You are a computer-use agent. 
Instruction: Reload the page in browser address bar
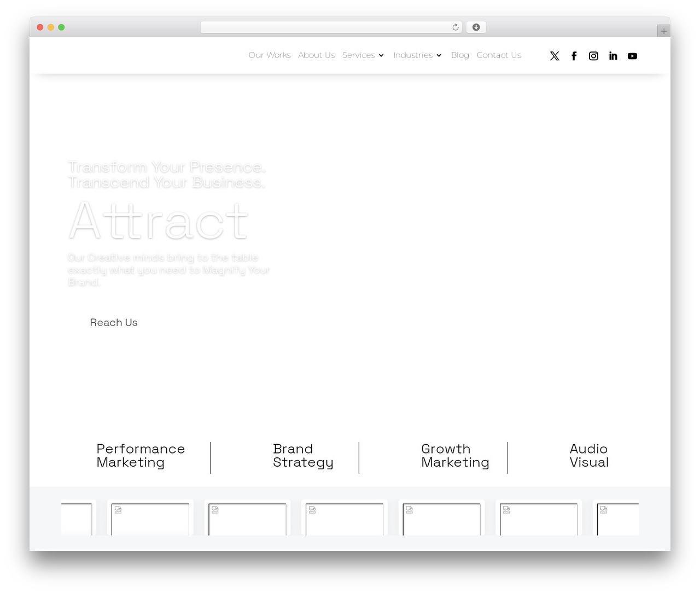pyautogui.click(x=456, y=27)
